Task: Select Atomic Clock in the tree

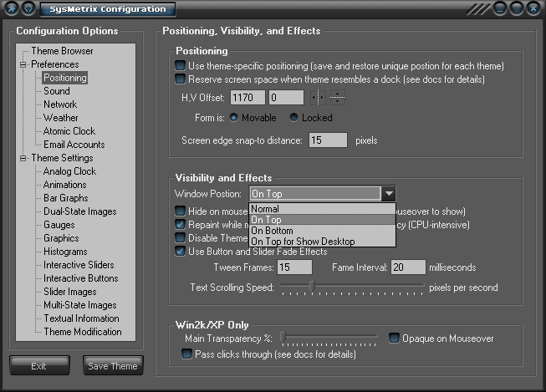Action: [69, 131]
